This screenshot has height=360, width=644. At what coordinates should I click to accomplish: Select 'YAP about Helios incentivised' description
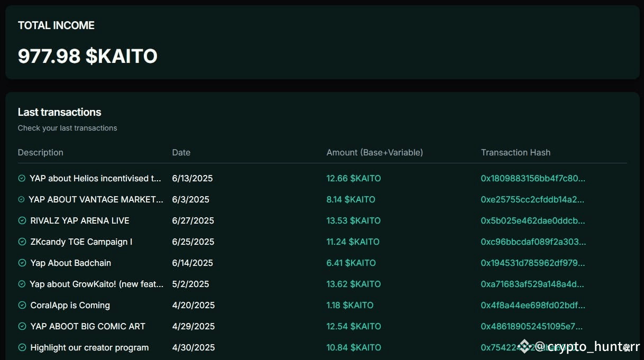96,179
